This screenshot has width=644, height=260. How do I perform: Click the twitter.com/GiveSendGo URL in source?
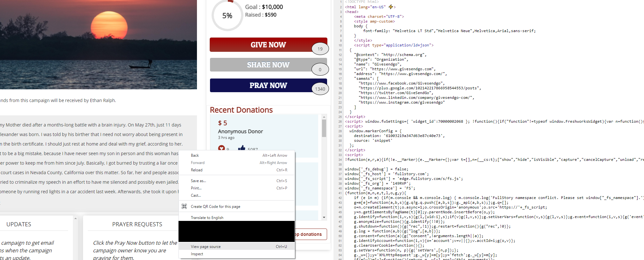point(396,93)
